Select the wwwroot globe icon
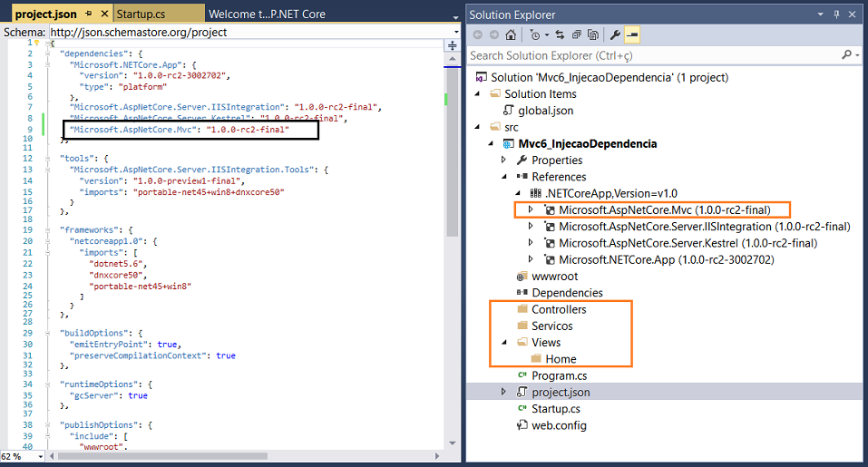Viewport: 868px width, 467px height. click(522, 276)
